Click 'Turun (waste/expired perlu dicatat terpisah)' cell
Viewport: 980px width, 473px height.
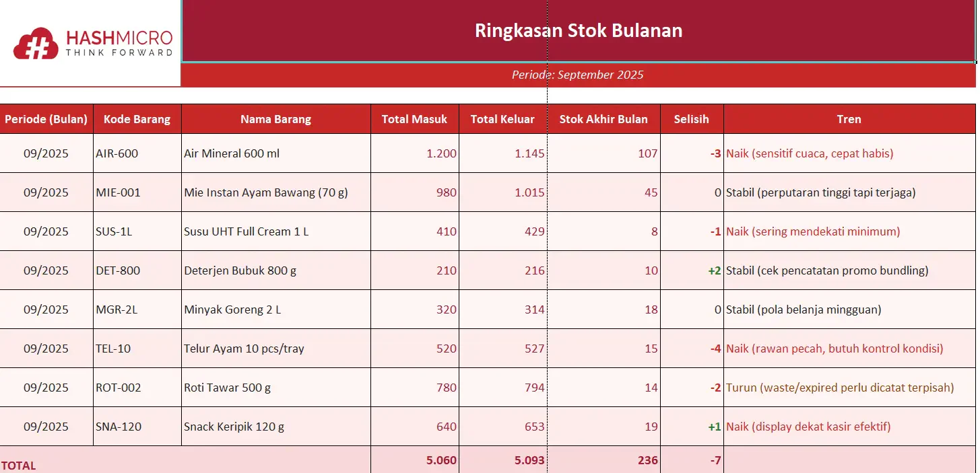coord(849,388)
